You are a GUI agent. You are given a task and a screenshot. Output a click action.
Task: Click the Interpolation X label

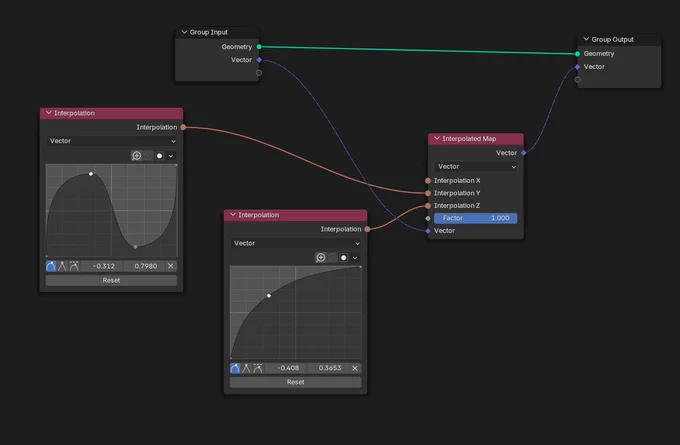(x=457, y=180)
